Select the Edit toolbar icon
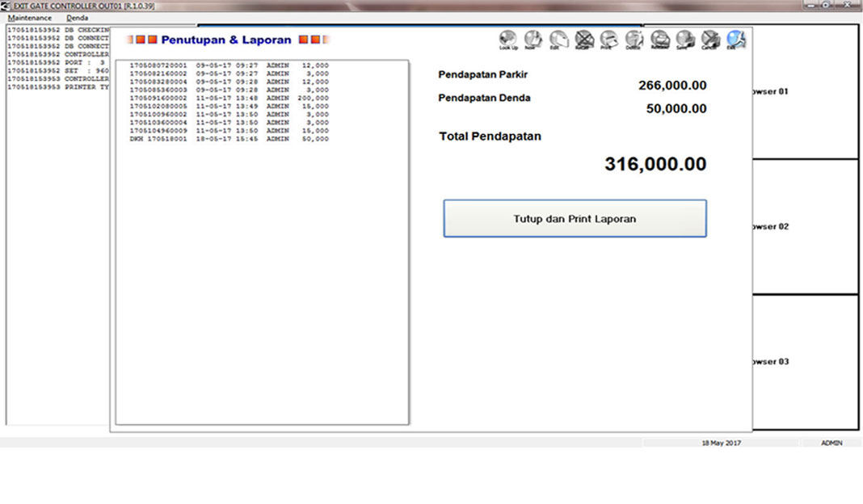The image size is (863, 504). pyautogui.click(x=558, y=39)
